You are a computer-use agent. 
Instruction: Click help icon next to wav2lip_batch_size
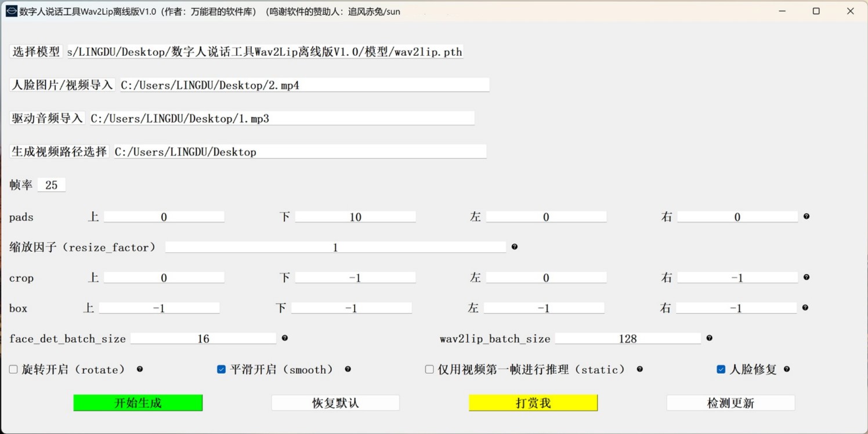710,338
